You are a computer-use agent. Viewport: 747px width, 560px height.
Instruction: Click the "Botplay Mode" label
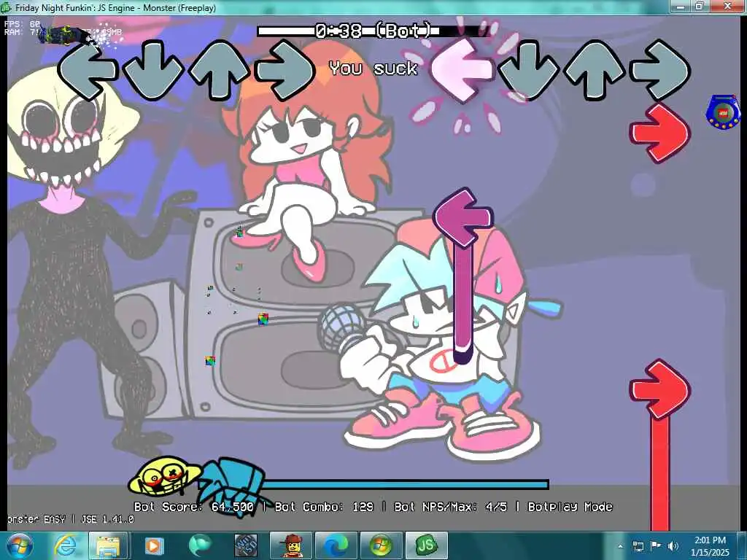pyautogui.click(x=570, y=507)
